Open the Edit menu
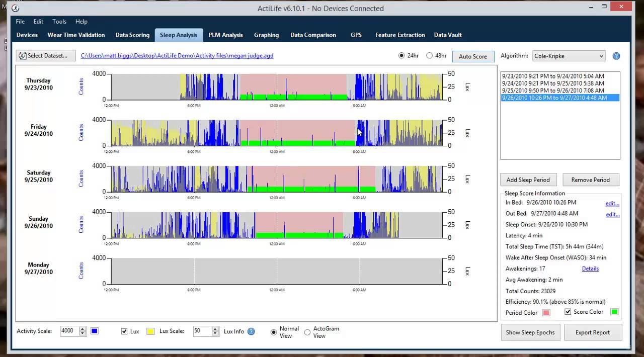Viewport: 644px width, 357px height. coord(38,22)
